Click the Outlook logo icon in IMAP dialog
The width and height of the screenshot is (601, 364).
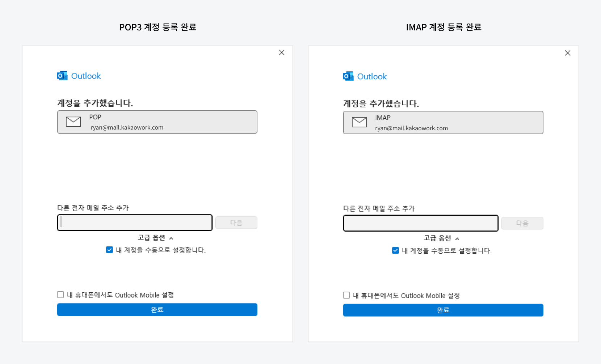[348, 76]
